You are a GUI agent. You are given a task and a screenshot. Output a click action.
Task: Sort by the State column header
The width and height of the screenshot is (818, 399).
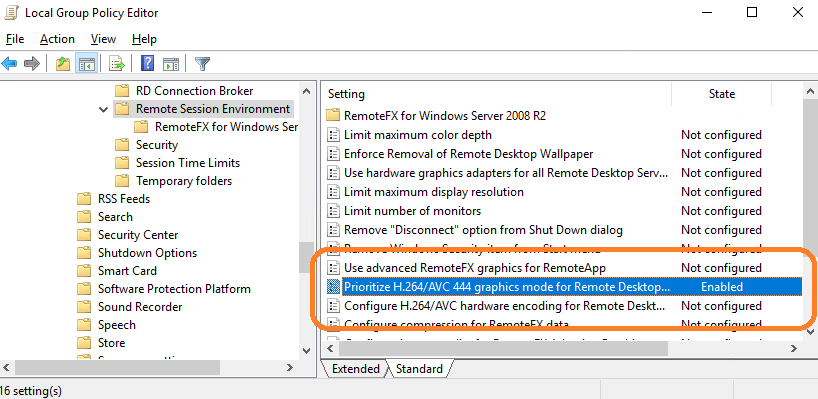[x=721, y=94]
